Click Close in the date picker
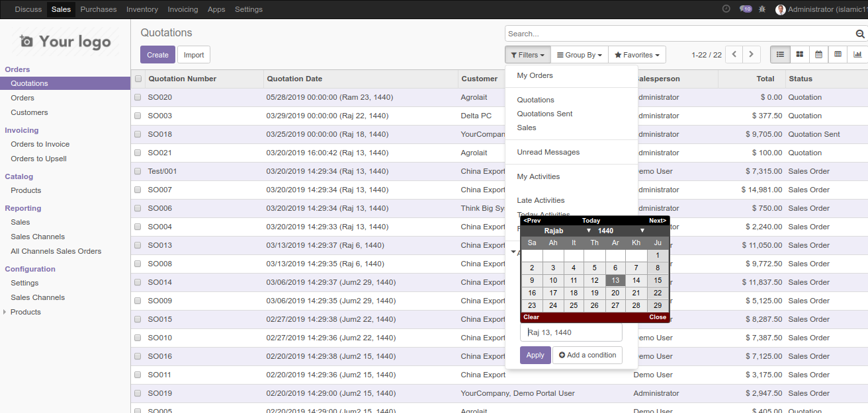The height and width of the screenshot is (413, 868). click(x=658, y=317)
